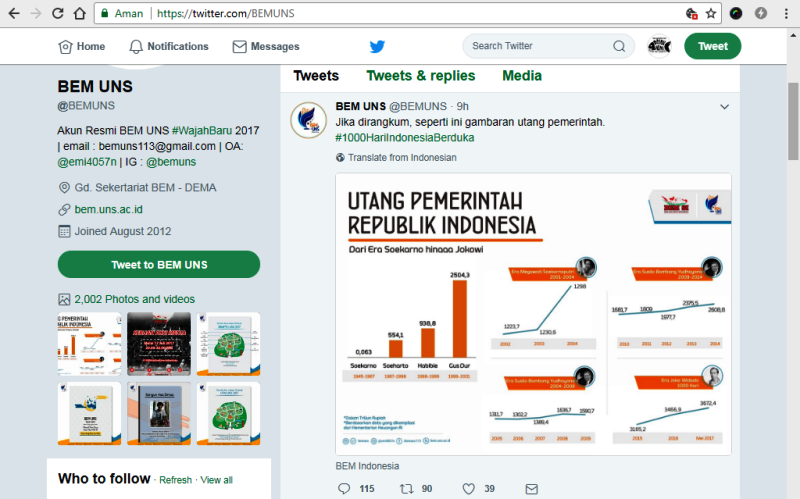Expand the tweet options chevron
Viewport: 800px width, 499px height.
(x=724, y=107)
